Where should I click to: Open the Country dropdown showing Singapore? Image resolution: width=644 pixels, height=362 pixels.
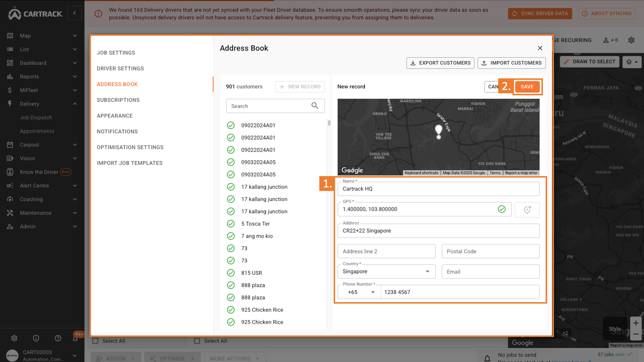click(x=386, y=271)
